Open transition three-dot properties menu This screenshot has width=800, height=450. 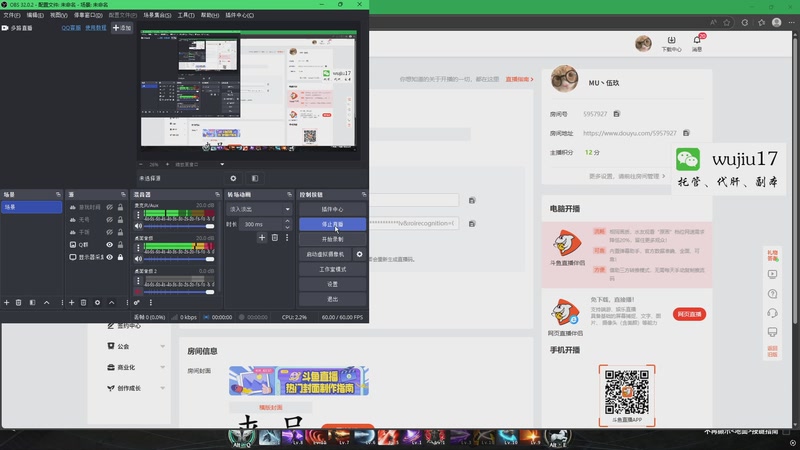[287, 237]
